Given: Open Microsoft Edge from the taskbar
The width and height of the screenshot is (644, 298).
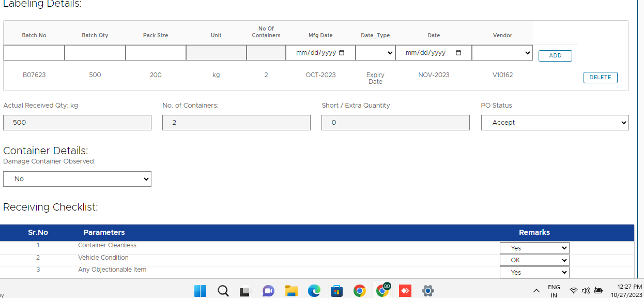Looking at the screenshot, I should [x=314, y=291].
